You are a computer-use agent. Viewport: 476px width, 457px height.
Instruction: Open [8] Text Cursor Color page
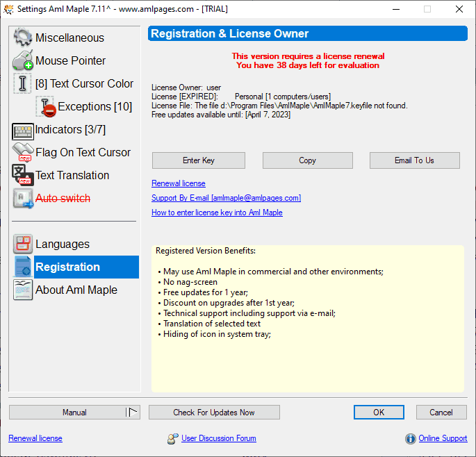click(x=84, y=83)
